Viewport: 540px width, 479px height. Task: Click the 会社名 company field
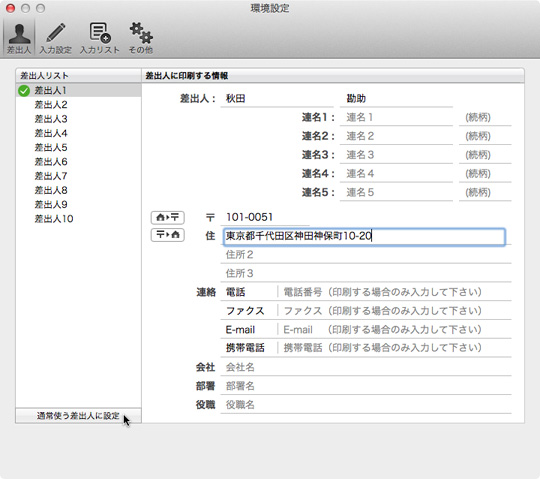(366, 367)
